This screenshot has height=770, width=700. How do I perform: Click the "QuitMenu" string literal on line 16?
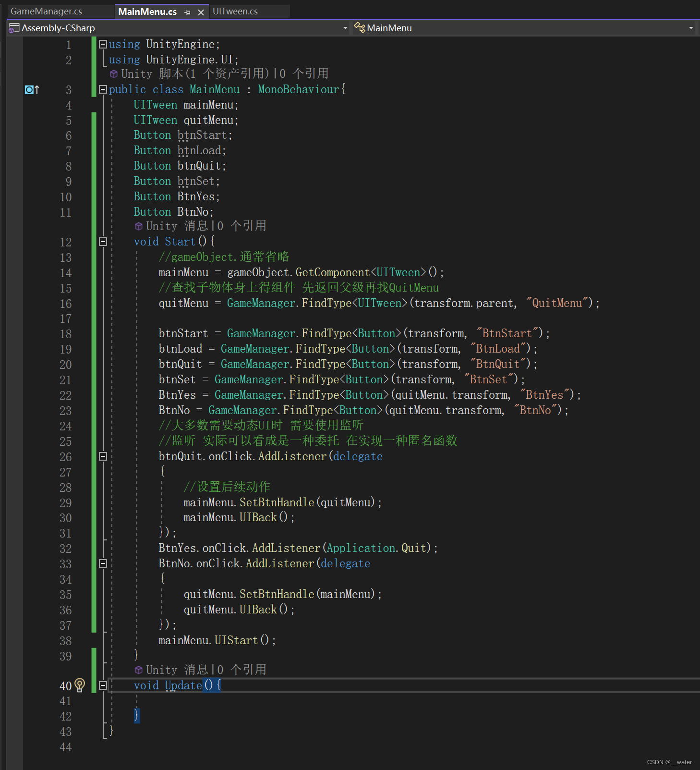point(557,303)
